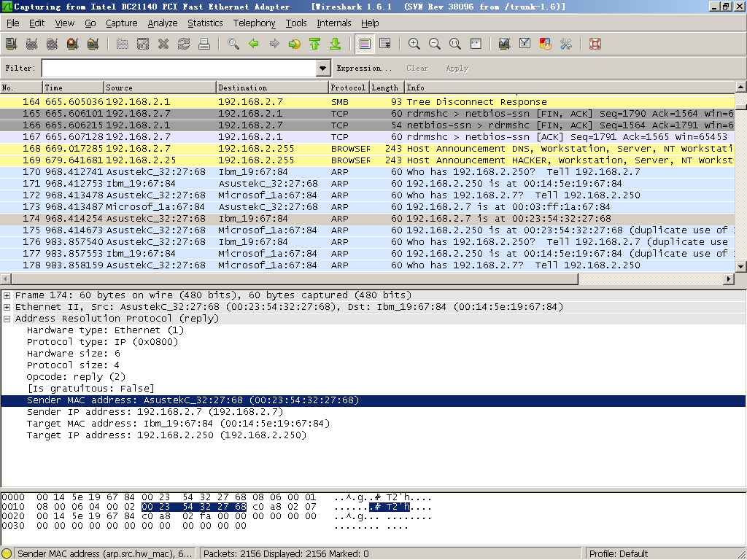Select packet 164 Tree Disconnect Response
This screenshot has width=747, height=560.
coord(368,102)
